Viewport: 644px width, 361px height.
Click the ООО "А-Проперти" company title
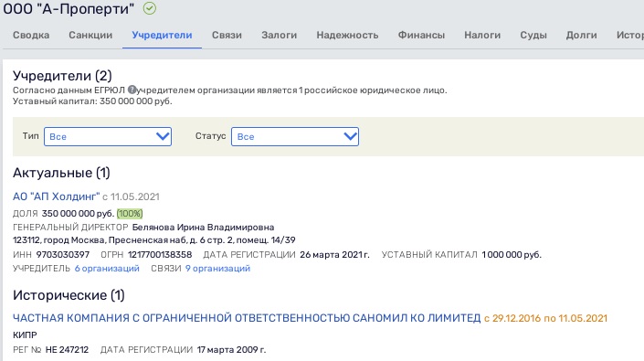click(69, 8)
